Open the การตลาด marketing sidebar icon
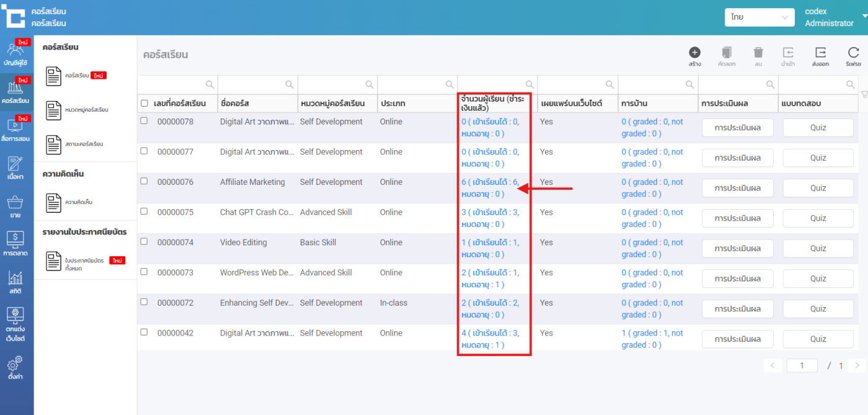Screen dimensions: 868x415 point(16,243)
